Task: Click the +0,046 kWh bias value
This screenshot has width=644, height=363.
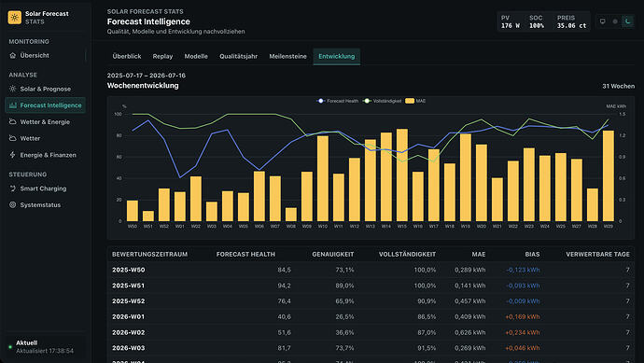Action: (523, 348)
